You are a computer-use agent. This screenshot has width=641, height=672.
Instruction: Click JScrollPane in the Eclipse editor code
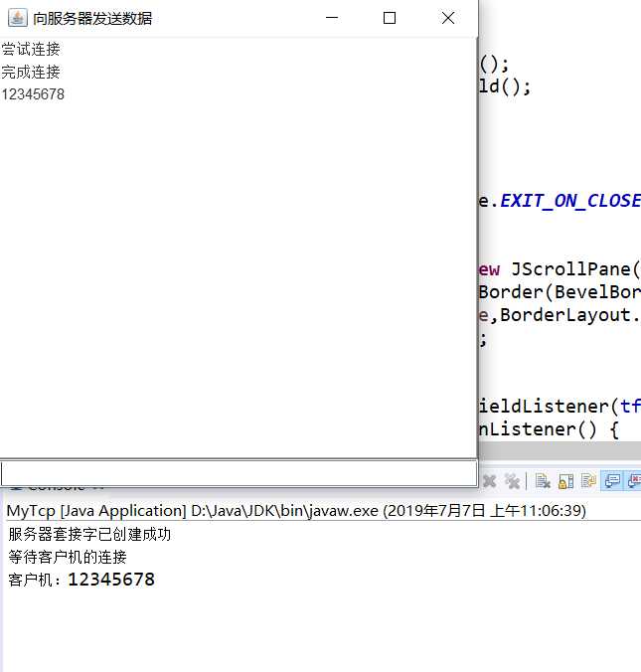570,269
